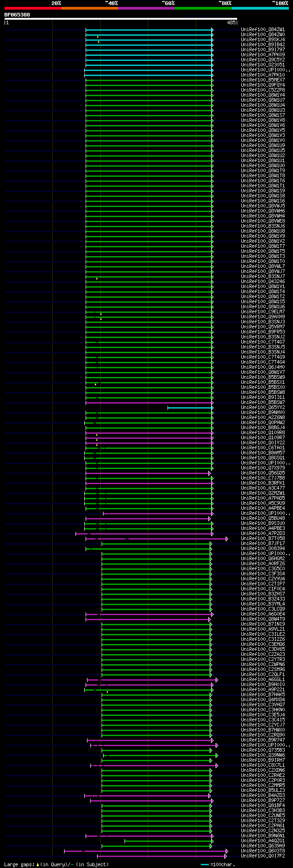
Task: Open hit UniRef100_Q84ZW1
Action: [x=263, y=30]
